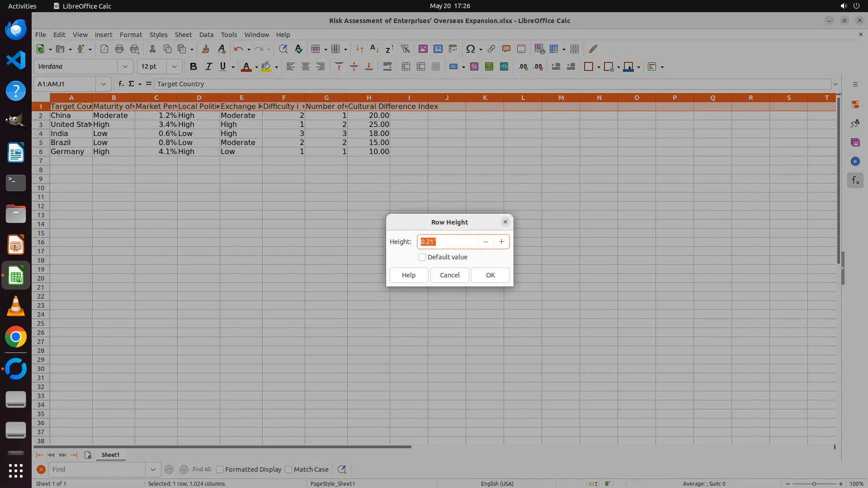Expand the Verdana font name dropdown

tap(125, 67)
